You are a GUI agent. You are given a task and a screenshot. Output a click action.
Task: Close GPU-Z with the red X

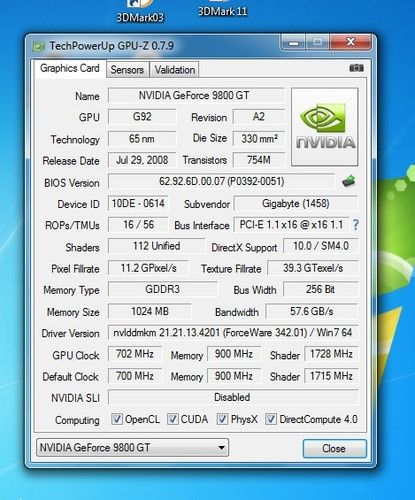(x=350, y=42)
